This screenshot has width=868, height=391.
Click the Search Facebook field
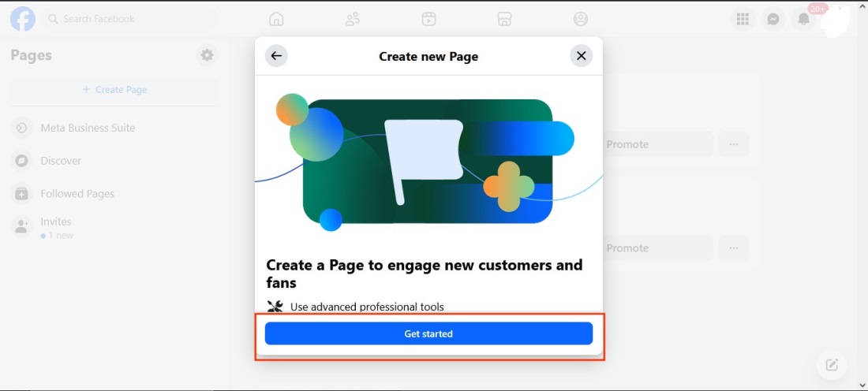coord(130,19)
